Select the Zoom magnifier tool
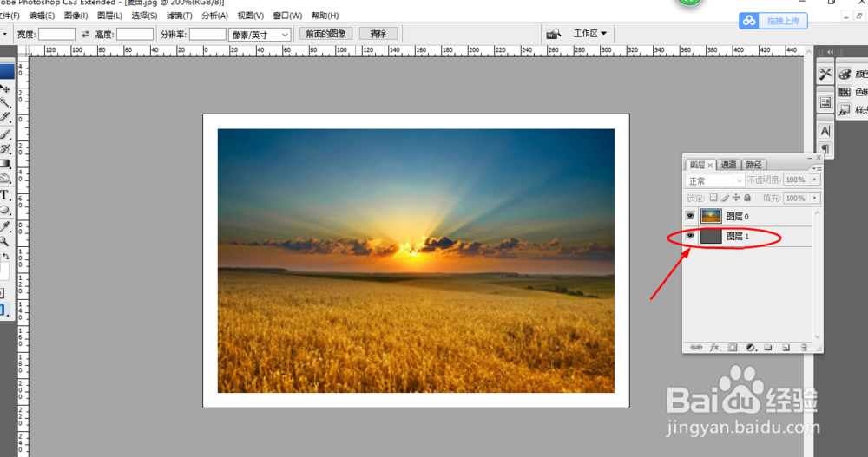The width and height of the screenshot is (868, 457). pyautogui.click(x=5, y=241)
